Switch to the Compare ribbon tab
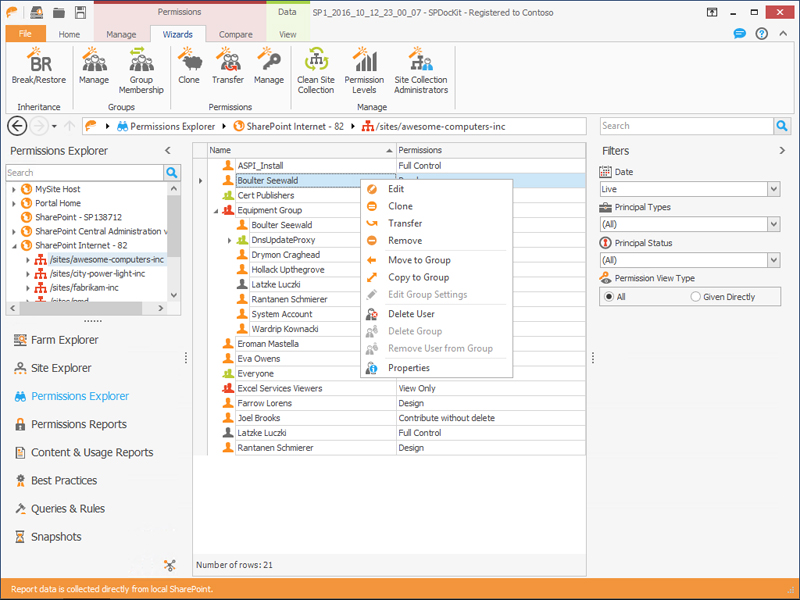Image resolution: width=800 pixels, height=600 pixels. click(x=236, y=34)
